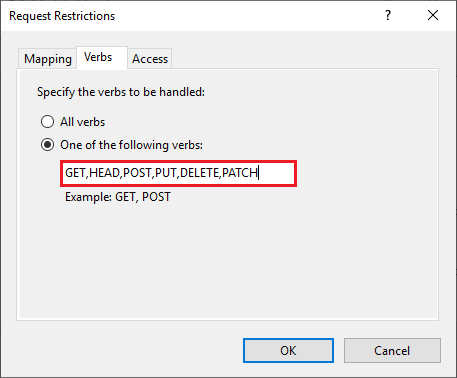Viewport: 457px width, 378px height.
Task: Choose One of the following verbs radio
Action: point(47,145)
